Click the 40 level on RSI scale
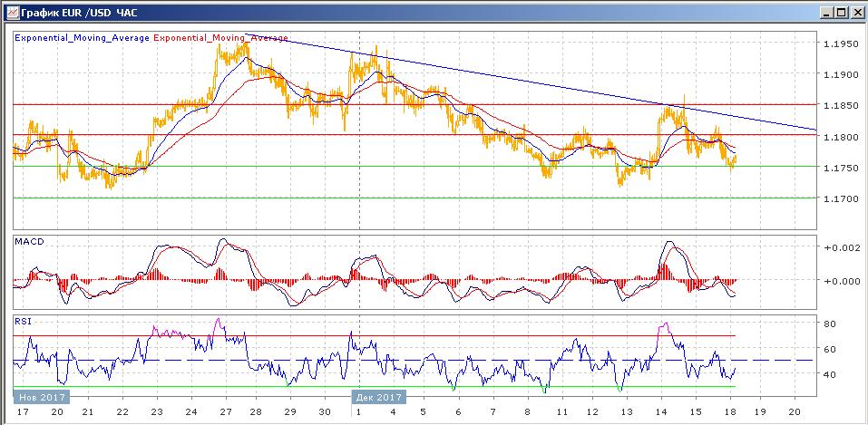This screenshot has height=425, width=868. 828,374
